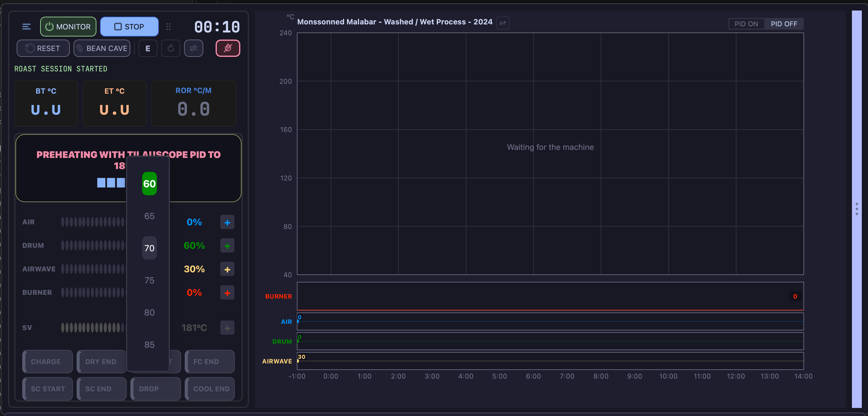The image size is (868, 416).
Task: Mark the DROP event
Action: coord(156,389)
